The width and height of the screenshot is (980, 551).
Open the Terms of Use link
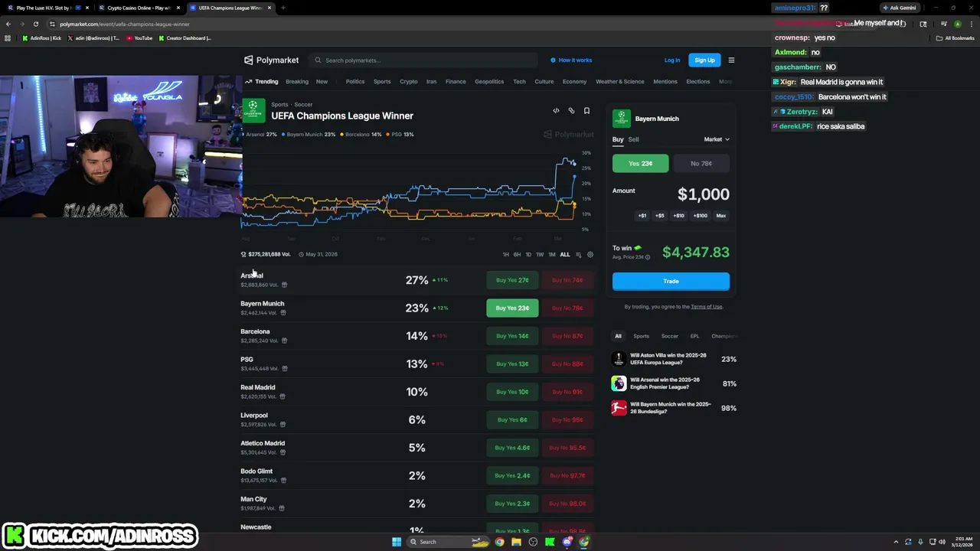707,307
